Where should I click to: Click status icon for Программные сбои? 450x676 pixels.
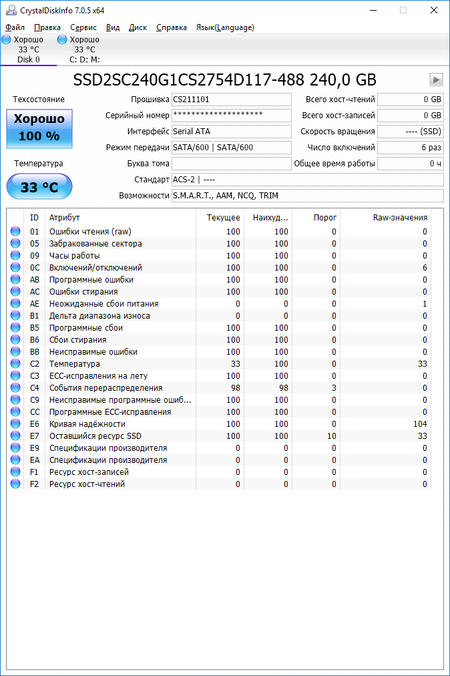(16, 328)
